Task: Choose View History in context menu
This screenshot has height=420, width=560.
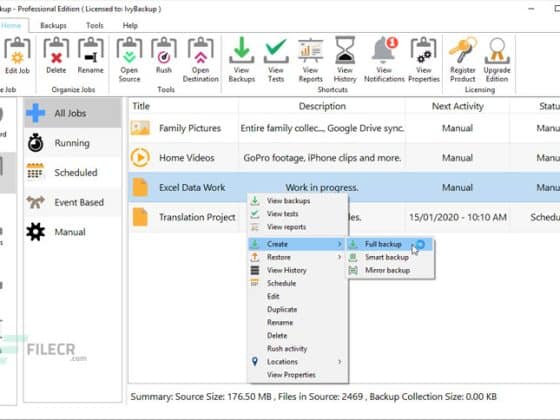Action: [298, 270]
